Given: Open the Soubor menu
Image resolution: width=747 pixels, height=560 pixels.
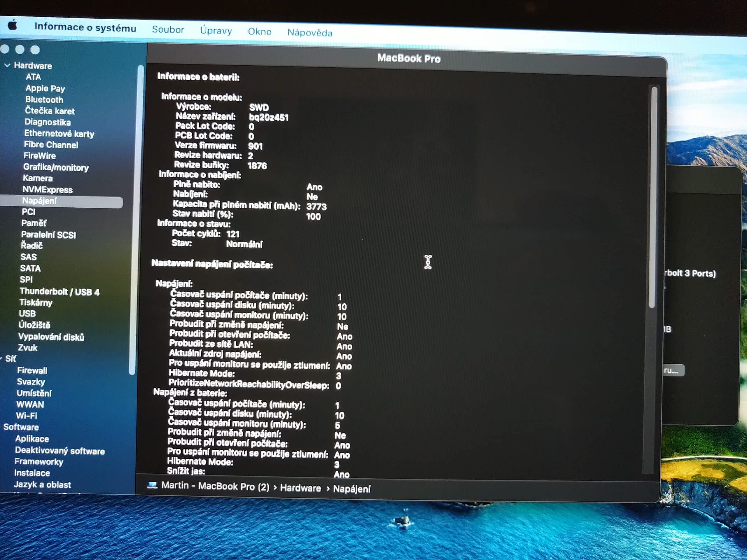Looking at the screenshot, I should click(x=168, y=30).
